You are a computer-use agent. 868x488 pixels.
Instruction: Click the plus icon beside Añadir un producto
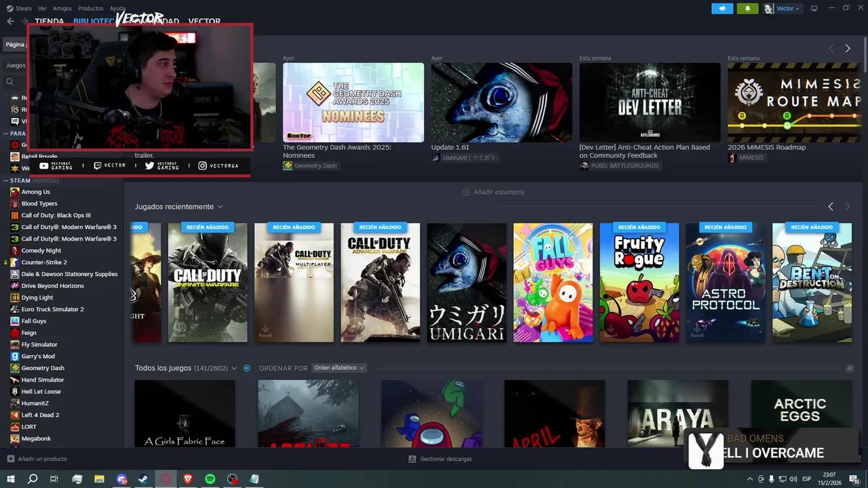click(x=10, y=459)
